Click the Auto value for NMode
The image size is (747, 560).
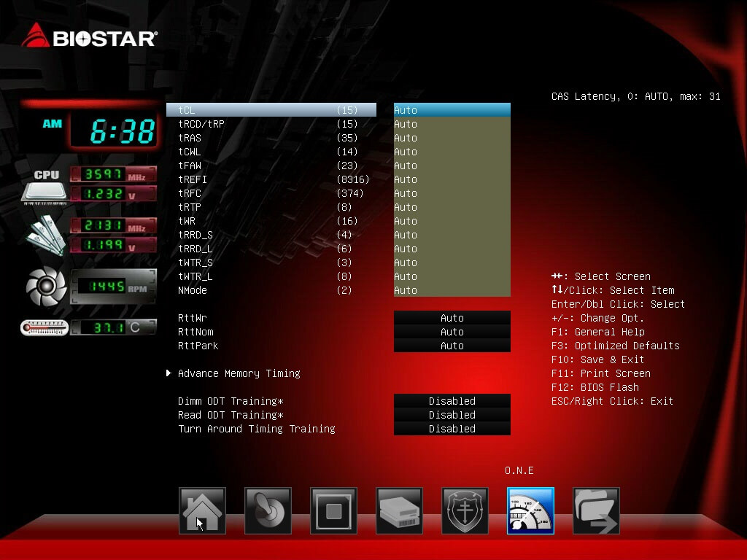(452, 290)
